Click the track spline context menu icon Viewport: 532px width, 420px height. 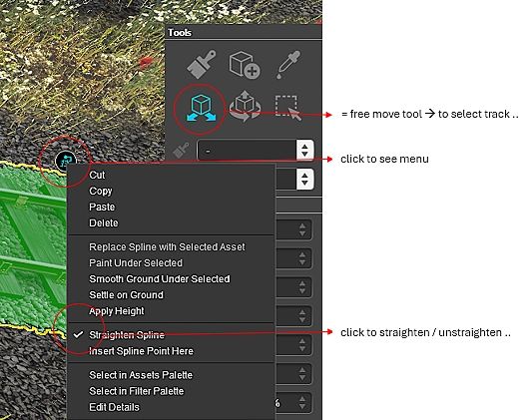(66, 161)
